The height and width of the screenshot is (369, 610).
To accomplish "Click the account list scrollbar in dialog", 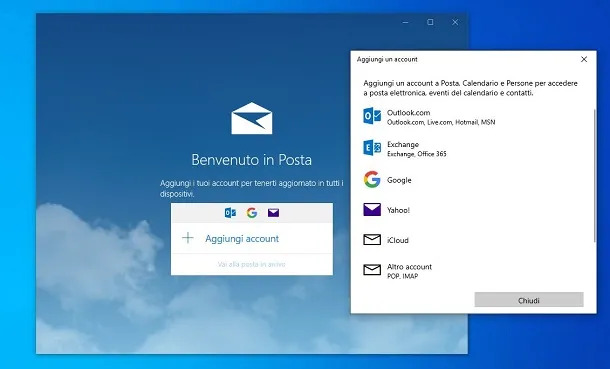I will pos(594,176).
